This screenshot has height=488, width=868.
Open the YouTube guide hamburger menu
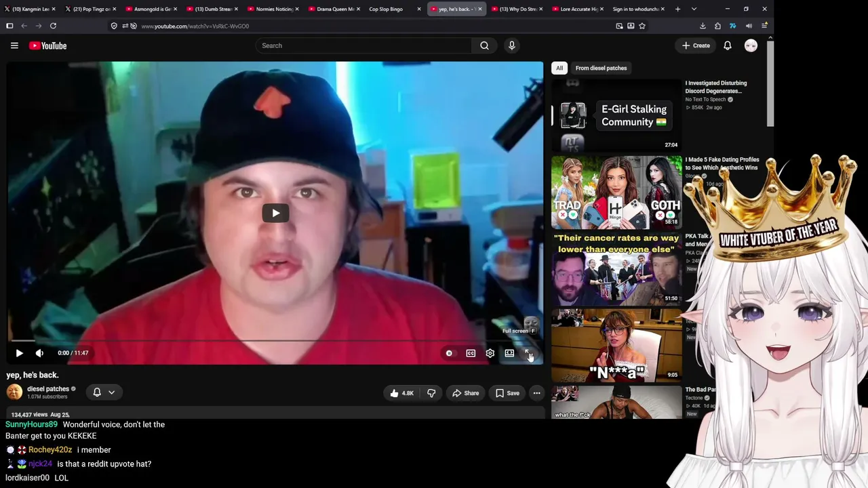[14, 45]
